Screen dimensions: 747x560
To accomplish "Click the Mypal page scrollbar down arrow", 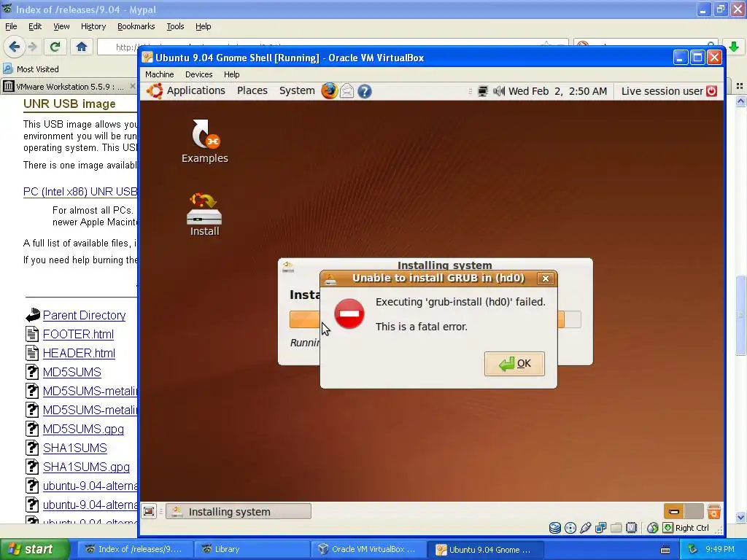I will [x=740, y=517].
